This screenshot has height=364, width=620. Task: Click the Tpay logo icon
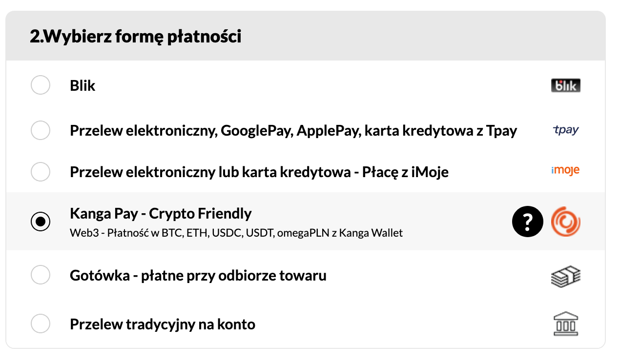[565, 130]
